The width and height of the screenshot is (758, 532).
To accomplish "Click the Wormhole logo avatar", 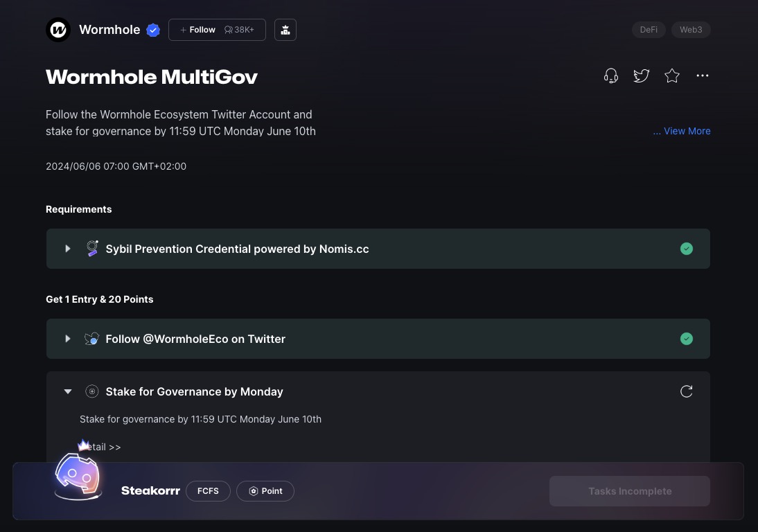I will pyautogui.click(x=58, y=30).
